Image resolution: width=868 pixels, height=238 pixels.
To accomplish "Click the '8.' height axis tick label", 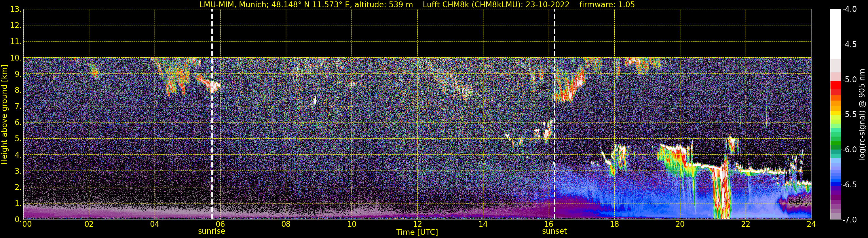I will 18,90.
